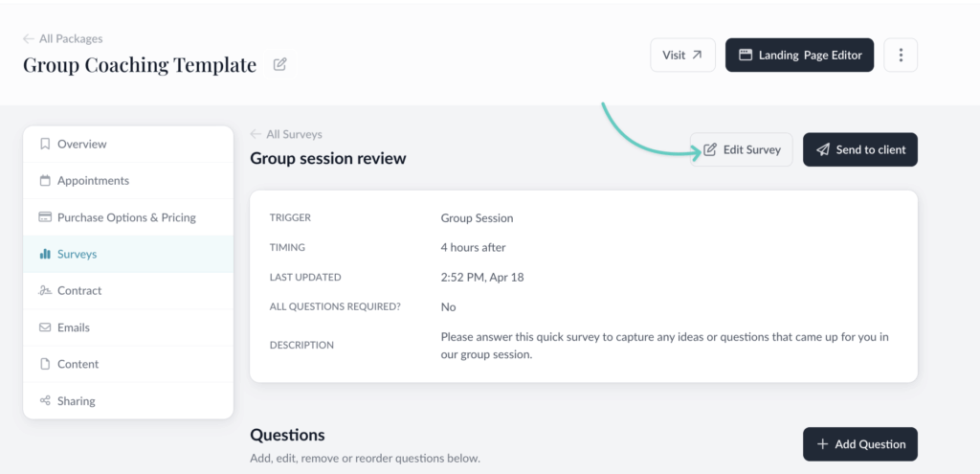Select the Contract menu item
Image resolution: width=980 pixels, height=474 pixels.
pos(79,291)
